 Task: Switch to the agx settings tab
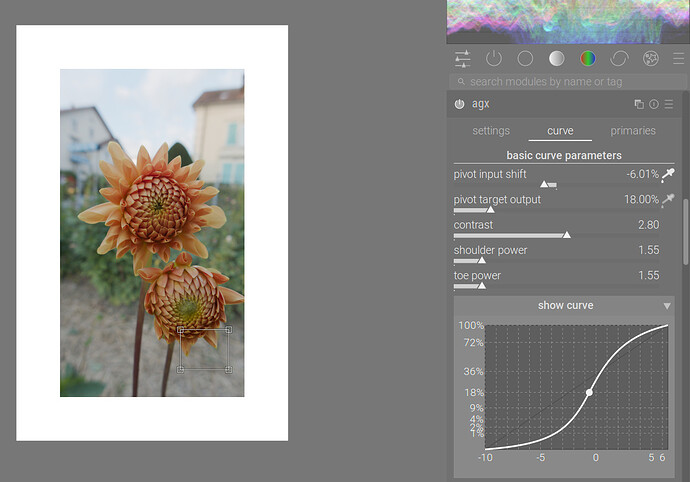click(491, 131)
